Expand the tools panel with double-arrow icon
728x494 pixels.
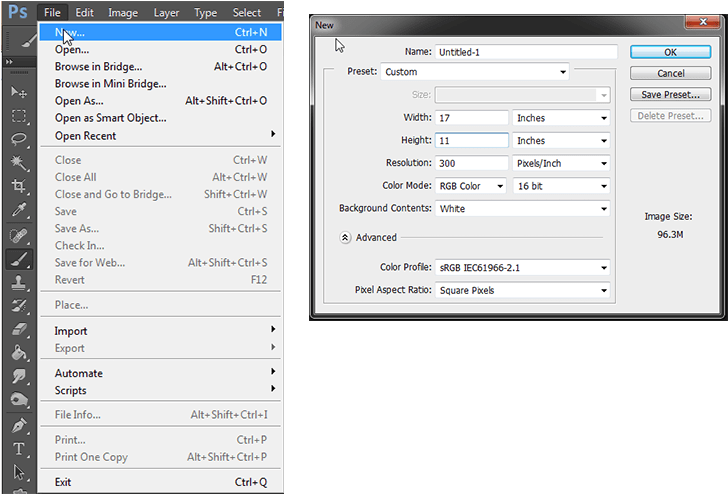[x=9, y=61]
